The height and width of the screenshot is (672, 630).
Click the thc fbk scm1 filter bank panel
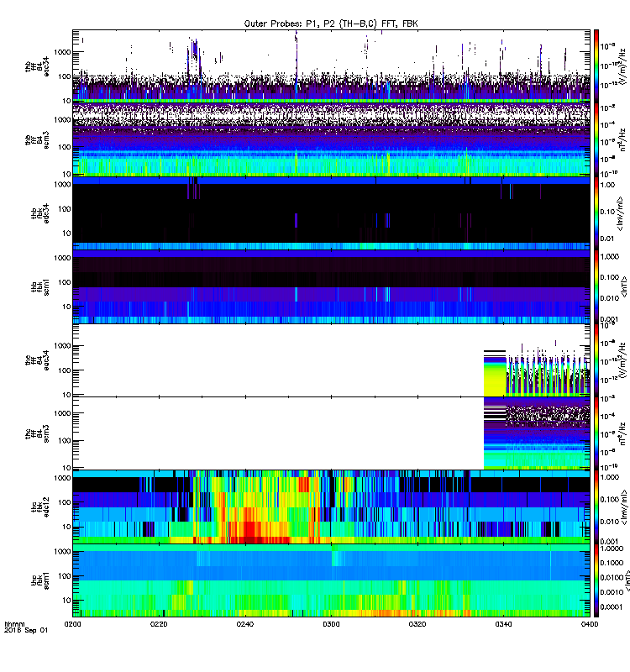click(x=331, y=580)
